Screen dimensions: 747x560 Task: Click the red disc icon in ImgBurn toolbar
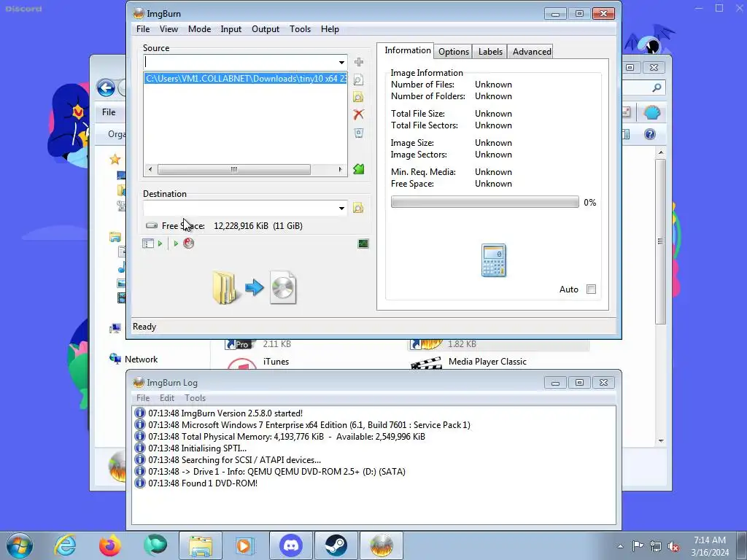pos(189,244)
